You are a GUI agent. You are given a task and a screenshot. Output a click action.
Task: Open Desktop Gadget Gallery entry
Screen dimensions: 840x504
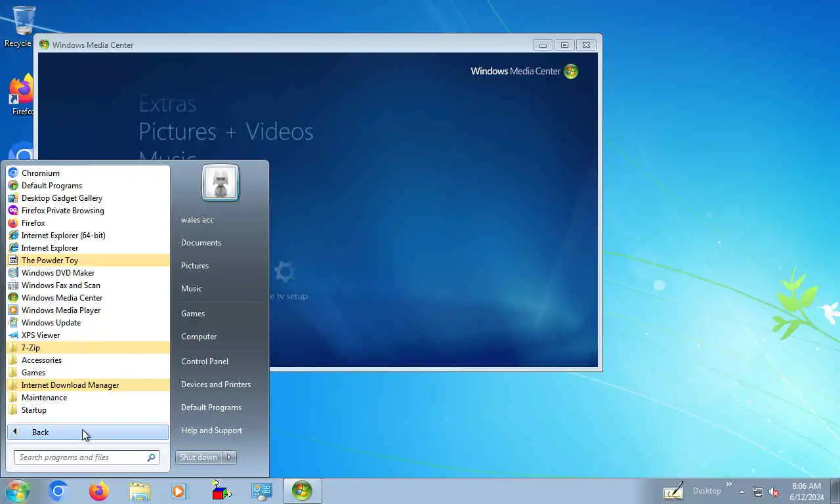pyautogui.click(x=88, y=198)
